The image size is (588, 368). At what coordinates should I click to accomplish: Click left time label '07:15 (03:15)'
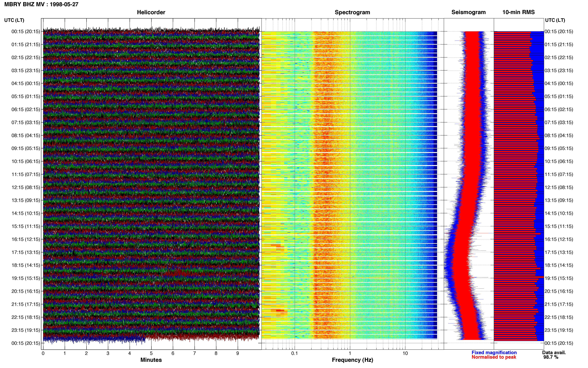click(x=26, y=122)
